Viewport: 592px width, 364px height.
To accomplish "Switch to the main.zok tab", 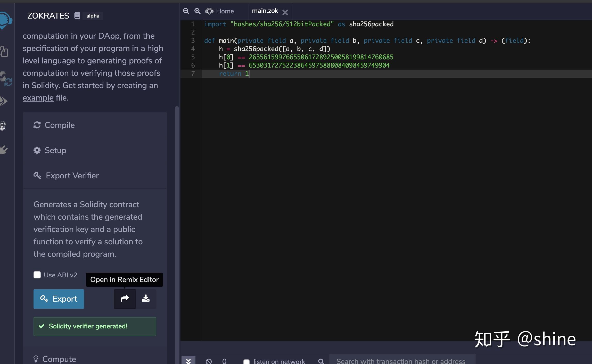I will [x=265, y=11].
